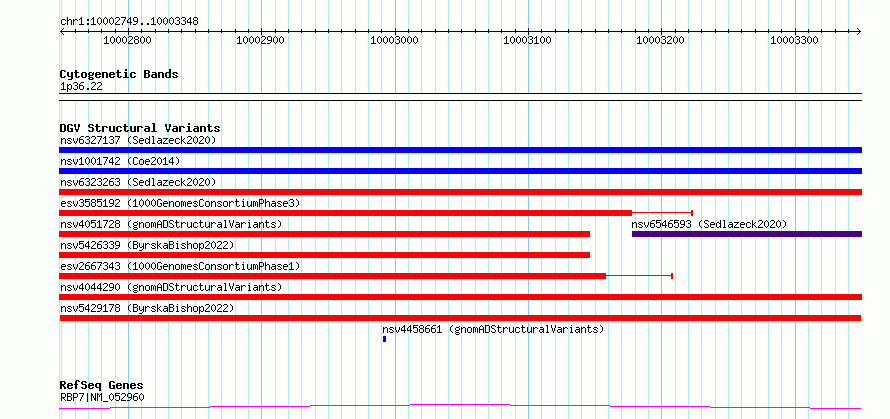Image resolution: width=890 pixels, height=419 pixels.
Task: Click the red bar of esv2667343
Action: [333, 276]
